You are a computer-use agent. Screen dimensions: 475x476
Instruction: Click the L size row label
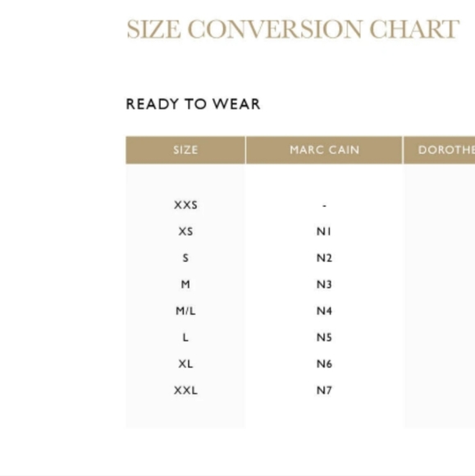tap(185, 337)
